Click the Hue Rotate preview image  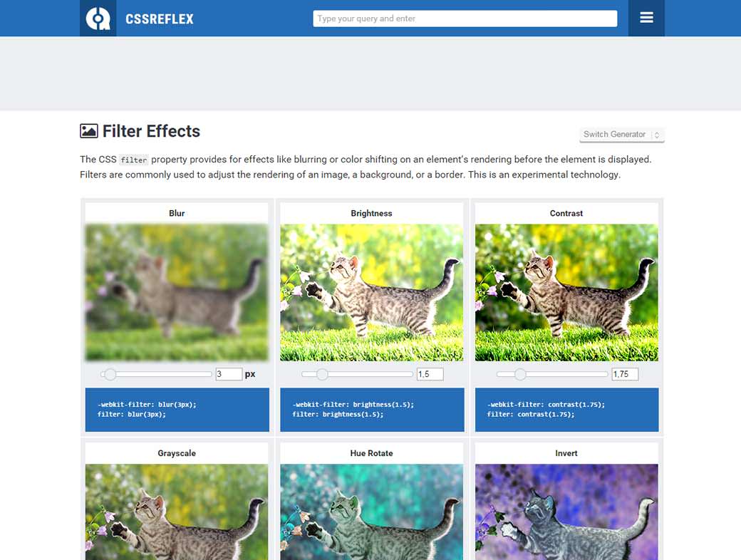click(371, 512)
